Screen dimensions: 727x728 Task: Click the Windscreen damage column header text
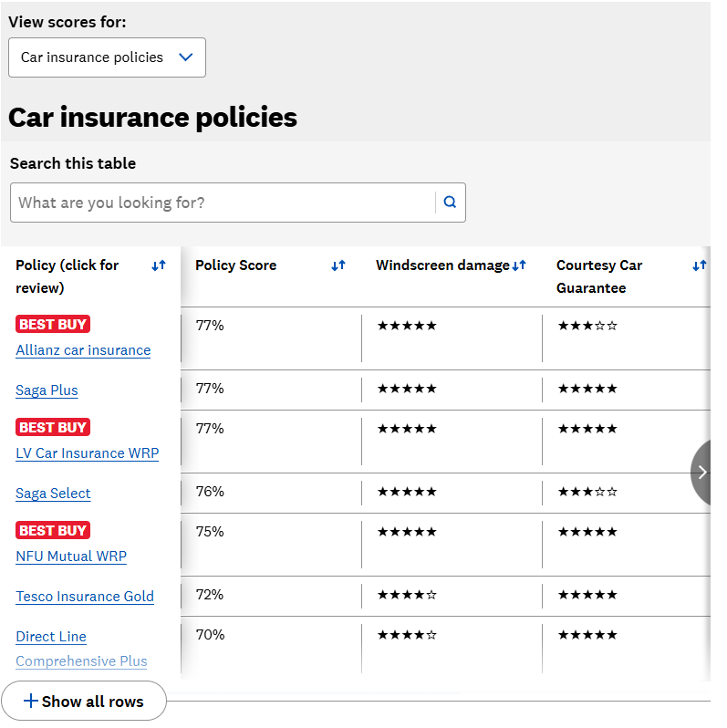pyautogui.click(x=443, y=265)
